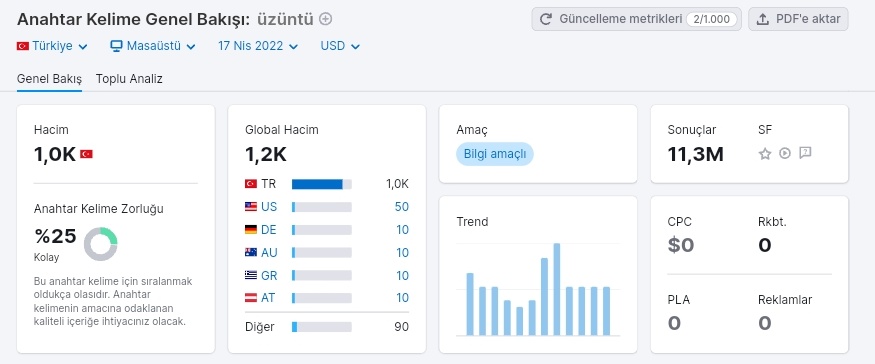Viewport: 875px width, 364px height.
Task: Open the Türkiye country dropdown
Action: coord(52,46)
